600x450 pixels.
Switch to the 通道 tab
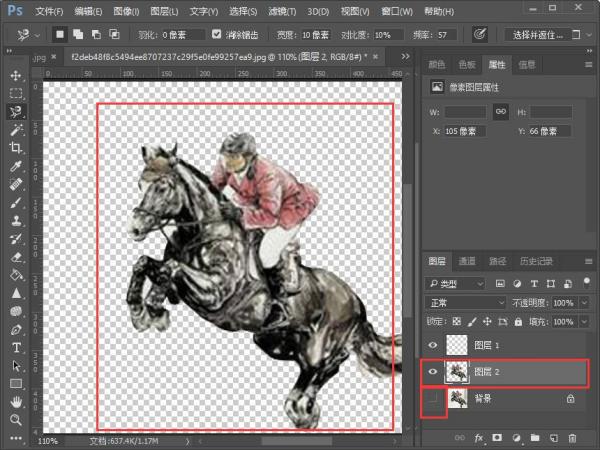[467, 261]
